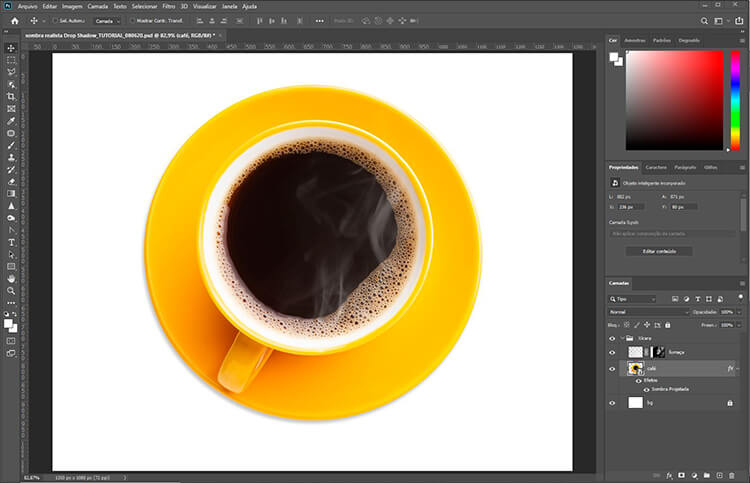
Task: Hide the Xícara group with its eye icon
Action: [612, 339]
